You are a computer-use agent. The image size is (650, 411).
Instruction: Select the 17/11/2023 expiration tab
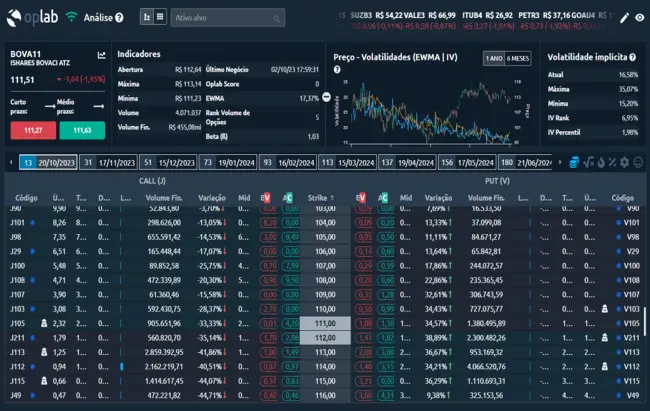tap(108, 163)
